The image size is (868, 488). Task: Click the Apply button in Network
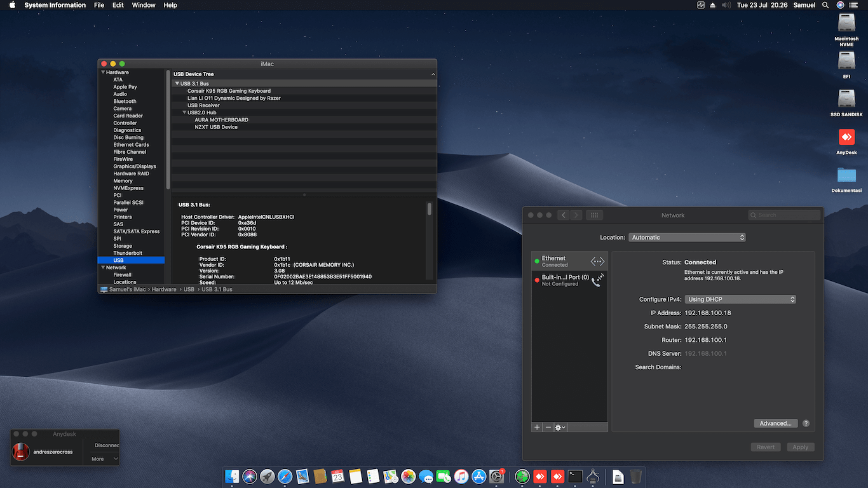(801, 447)
